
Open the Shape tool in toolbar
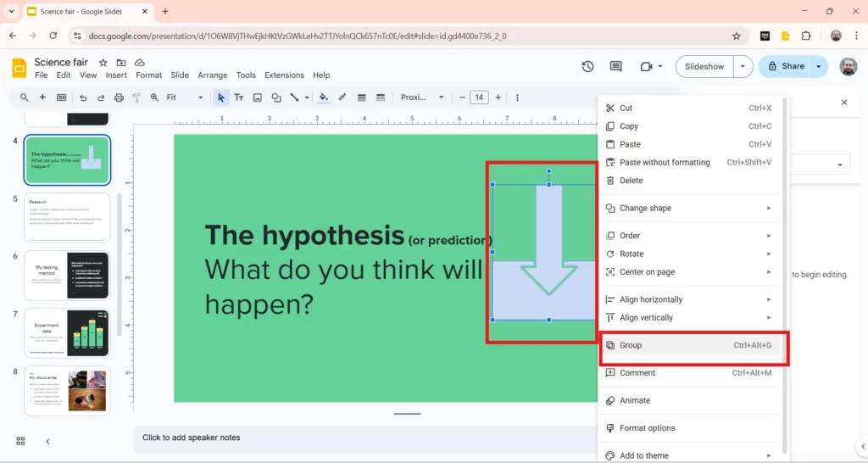click(x=275, y=98)
